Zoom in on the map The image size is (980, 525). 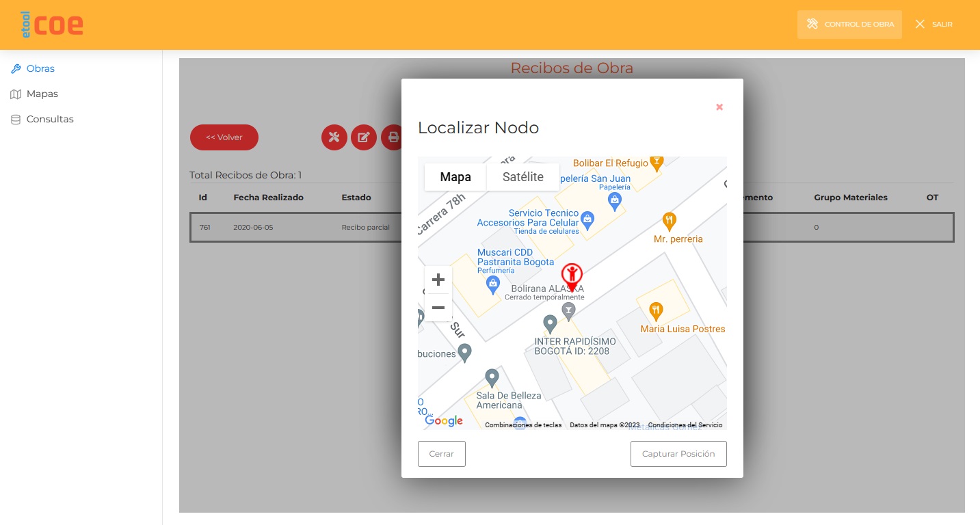point(438,280)
